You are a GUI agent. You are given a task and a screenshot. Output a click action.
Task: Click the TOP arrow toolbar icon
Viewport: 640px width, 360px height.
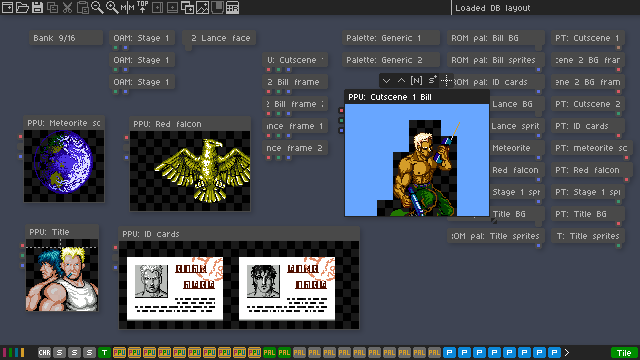click(x=142, y=7)
